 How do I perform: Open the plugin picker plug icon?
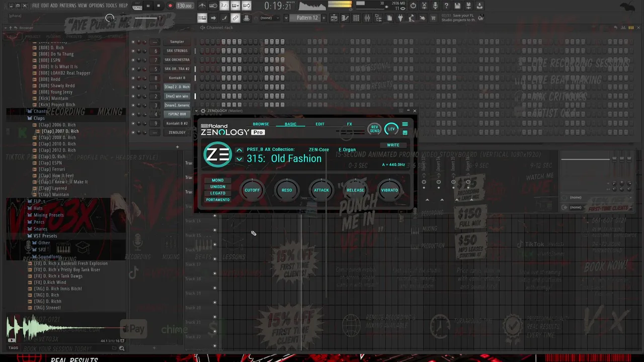click(401, 18)
